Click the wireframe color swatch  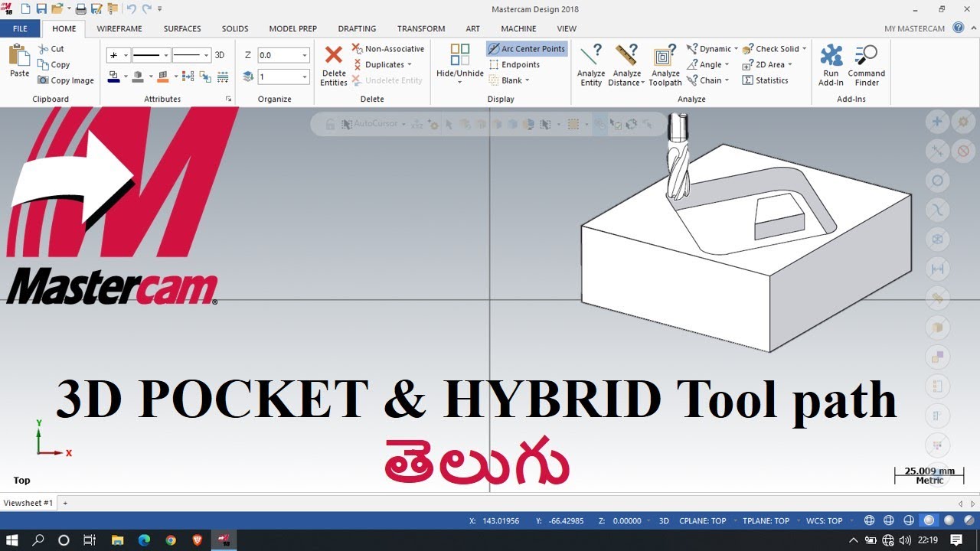coord(113,77)
